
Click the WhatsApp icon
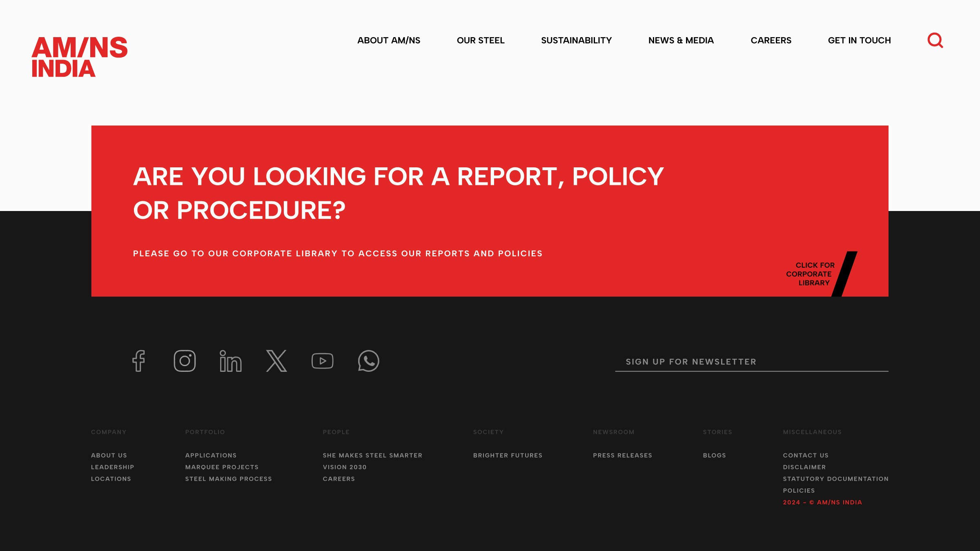[x=368, y=361]
